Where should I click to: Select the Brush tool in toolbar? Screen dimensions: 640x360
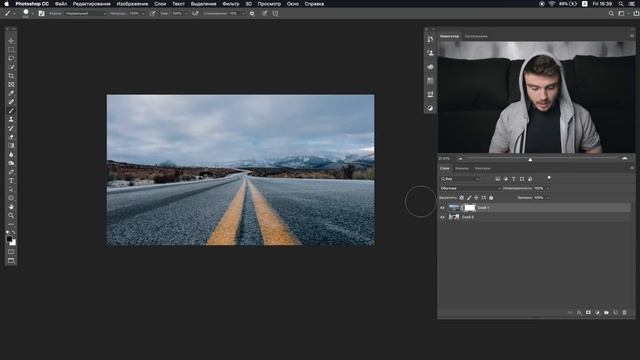coord(11,111)
